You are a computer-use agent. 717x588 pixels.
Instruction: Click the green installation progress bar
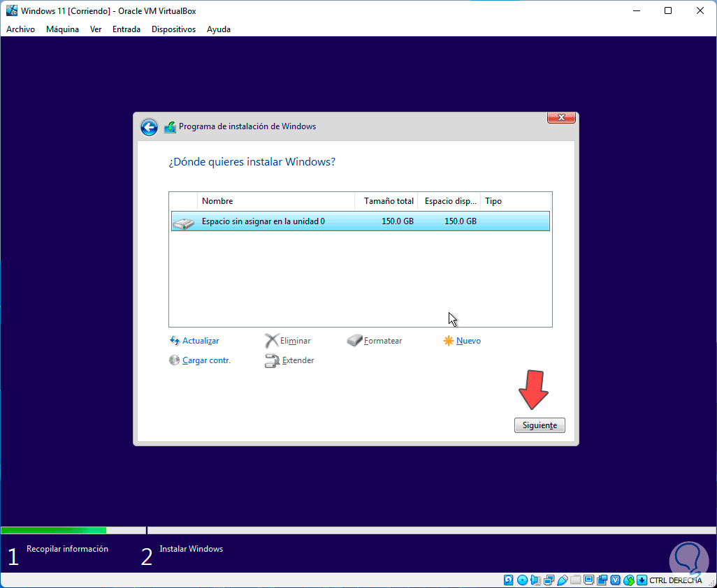point(54,531)
